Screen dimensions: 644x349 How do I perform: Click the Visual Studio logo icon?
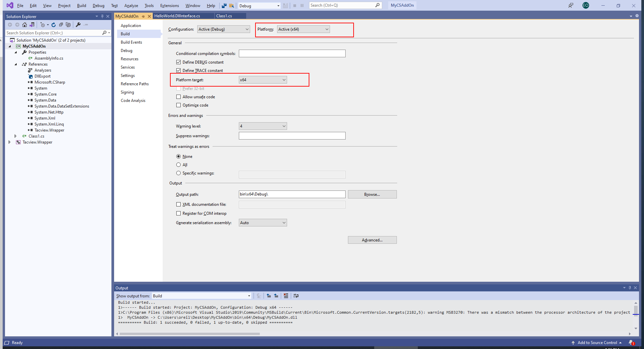point(10,5)
